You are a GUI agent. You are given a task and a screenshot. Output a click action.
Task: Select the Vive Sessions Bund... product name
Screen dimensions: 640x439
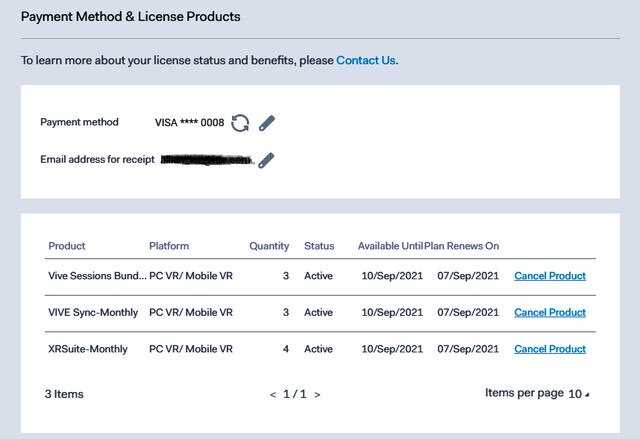[97, 276]
